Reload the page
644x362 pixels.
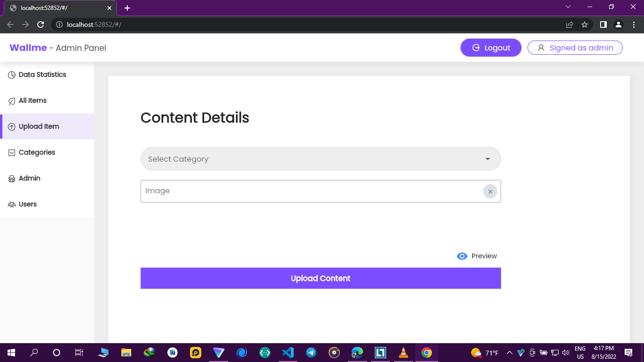41,25
